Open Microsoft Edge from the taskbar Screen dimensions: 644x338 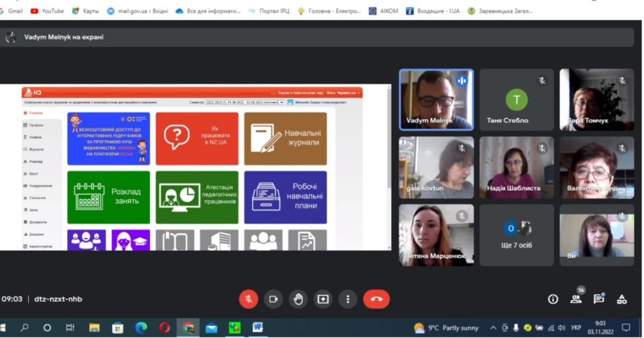point(141,328)
